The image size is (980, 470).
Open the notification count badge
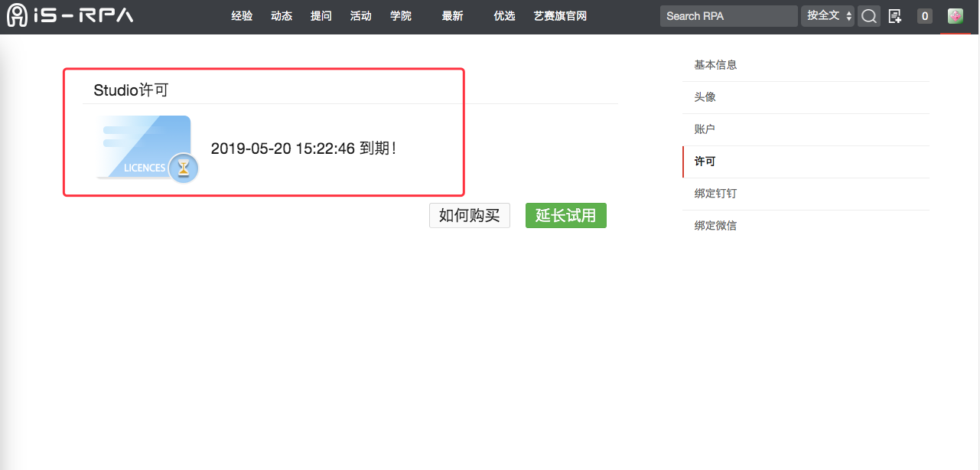[x=924, y=16]
